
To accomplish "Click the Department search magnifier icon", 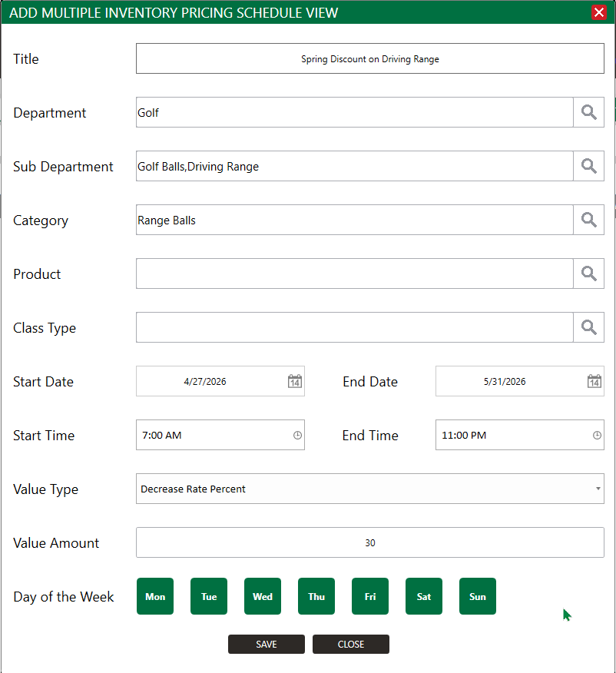I will 588,112.
